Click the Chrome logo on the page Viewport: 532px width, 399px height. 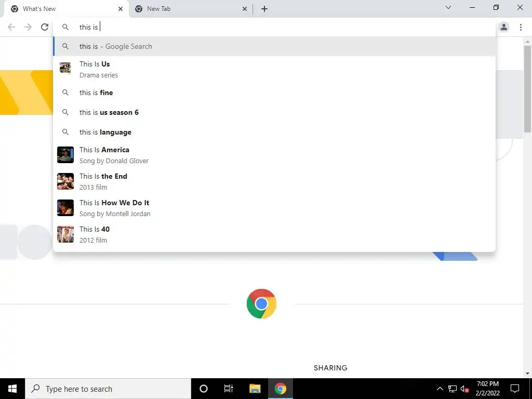point(261,303)
